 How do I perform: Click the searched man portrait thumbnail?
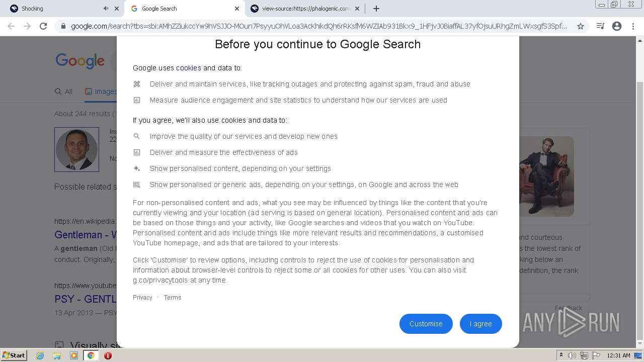(x=76, y=149)
